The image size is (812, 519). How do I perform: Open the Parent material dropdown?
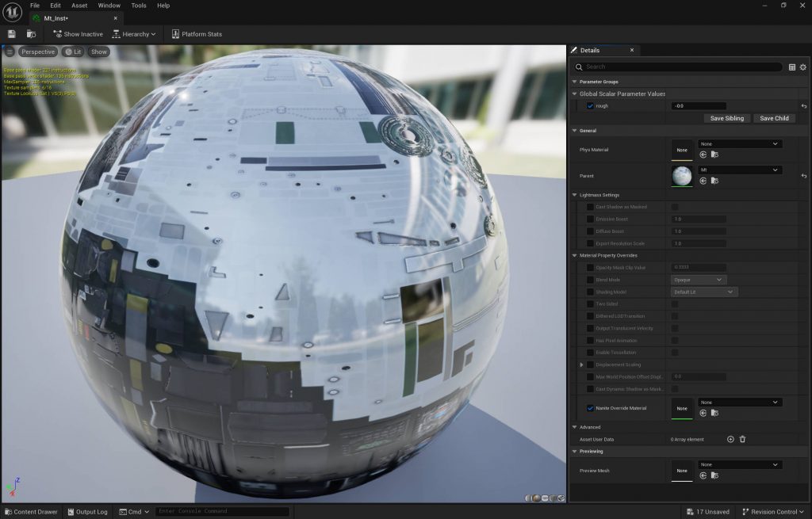pyautogui.click(x=740, y=170)
